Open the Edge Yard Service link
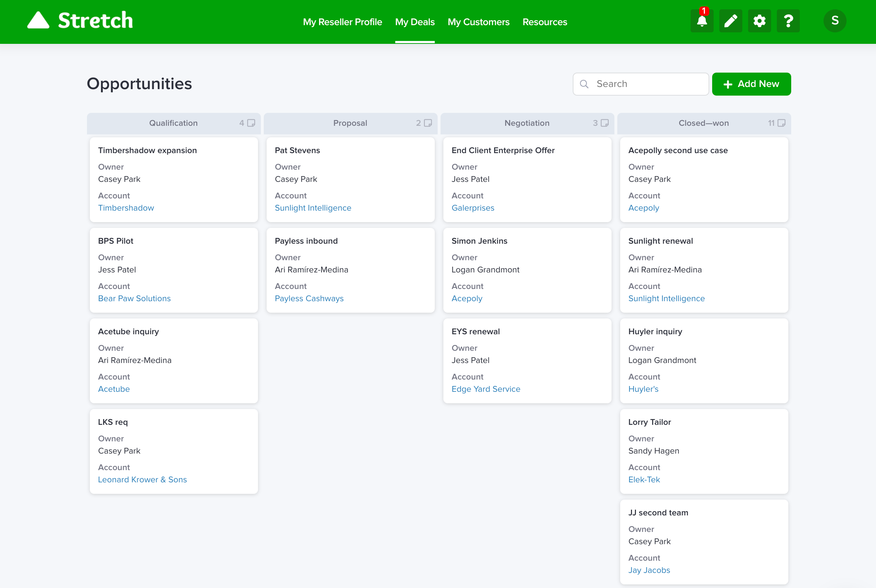876x588 pixels. (486, 389)
